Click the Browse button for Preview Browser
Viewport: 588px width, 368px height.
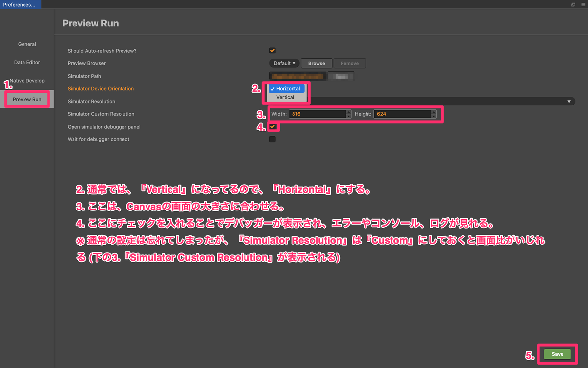click(317, 63)
